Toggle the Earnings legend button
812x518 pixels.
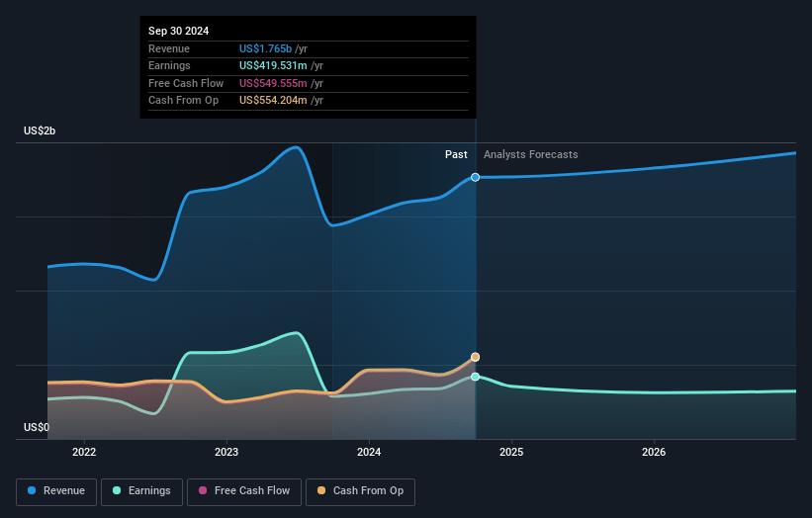point(141,491)
